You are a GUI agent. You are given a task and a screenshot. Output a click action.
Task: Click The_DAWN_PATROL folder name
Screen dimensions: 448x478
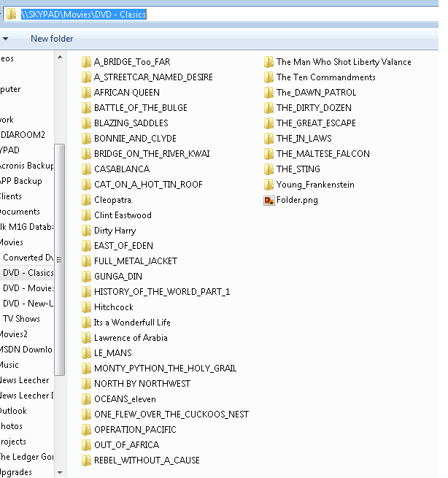(x=317, y=93)
